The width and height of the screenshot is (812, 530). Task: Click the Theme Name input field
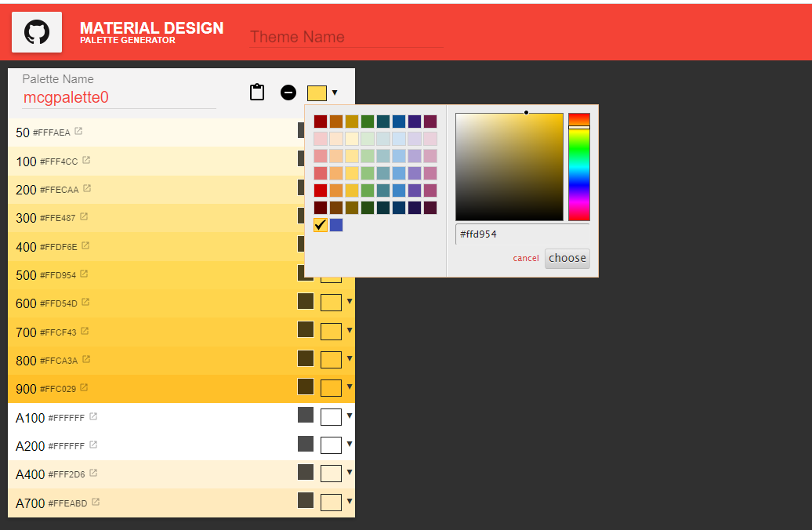(x=346, y=37)
